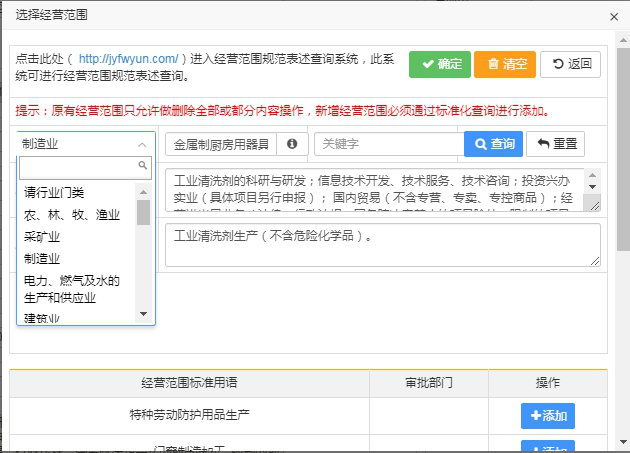The height and width of the screenshot is (453, 630).
Task: Select 农、林、牧、渔业 from dropdown list
Action: pyautogui.click(x=72, y=214)
